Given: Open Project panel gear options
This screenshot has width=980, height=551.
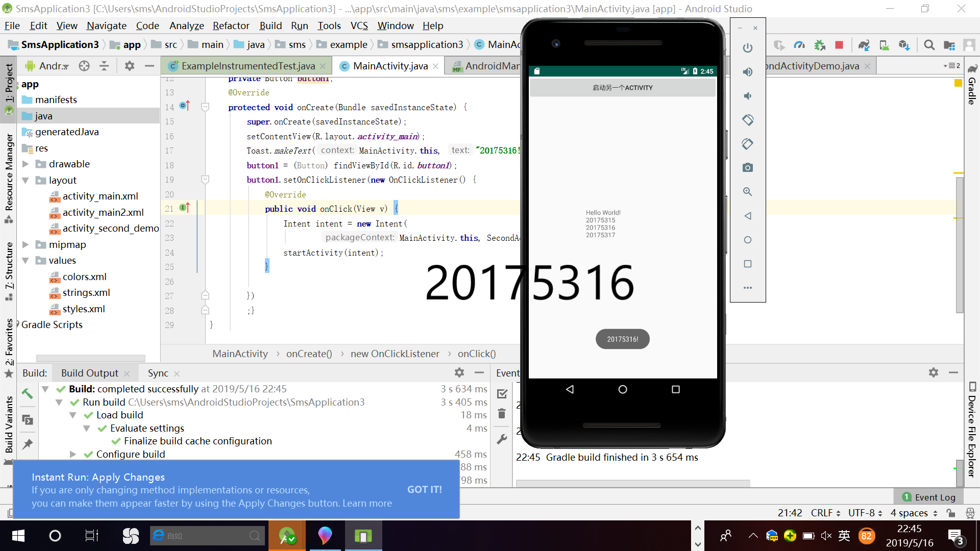Looking at the screenshot, I should point(129,66).
